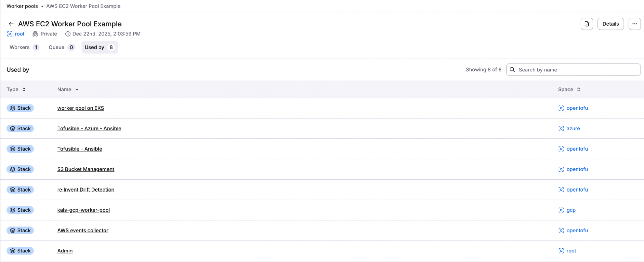The width and height of the screenshot is (644, 262).
Task: Click the Stack badge in the Admin row
Action: coord(20,251)
